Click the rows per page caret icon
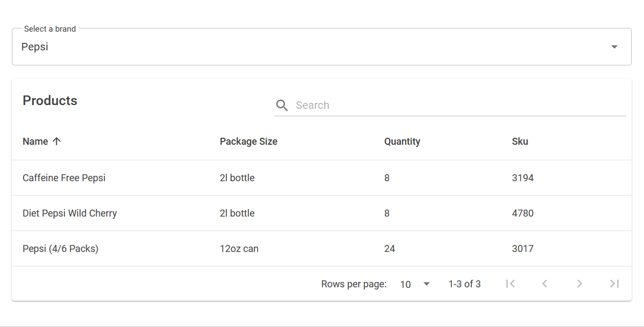 click(x=427, y=284)
